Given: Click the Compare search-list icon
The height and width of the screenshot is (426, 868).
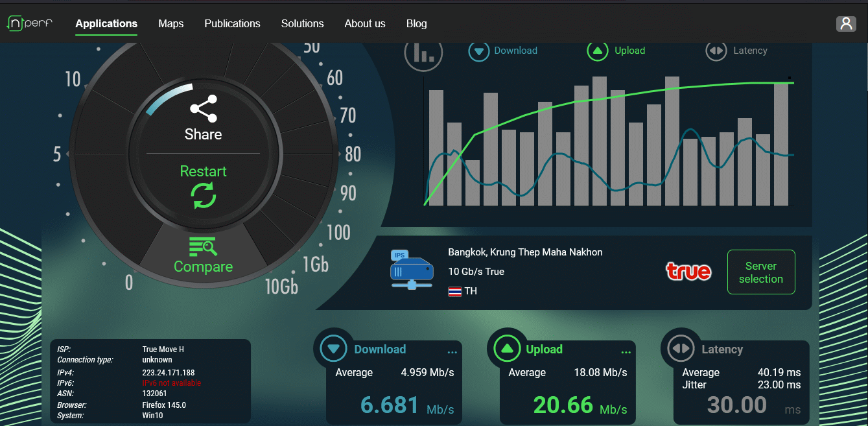Looking at the screenshot, I should click(x=203, y=246).
